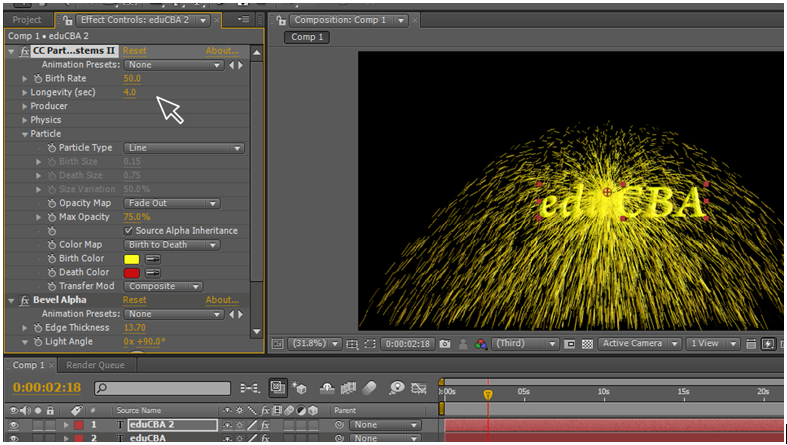Reset the CC Particle Systems II effect

click(x=135, y=51)
